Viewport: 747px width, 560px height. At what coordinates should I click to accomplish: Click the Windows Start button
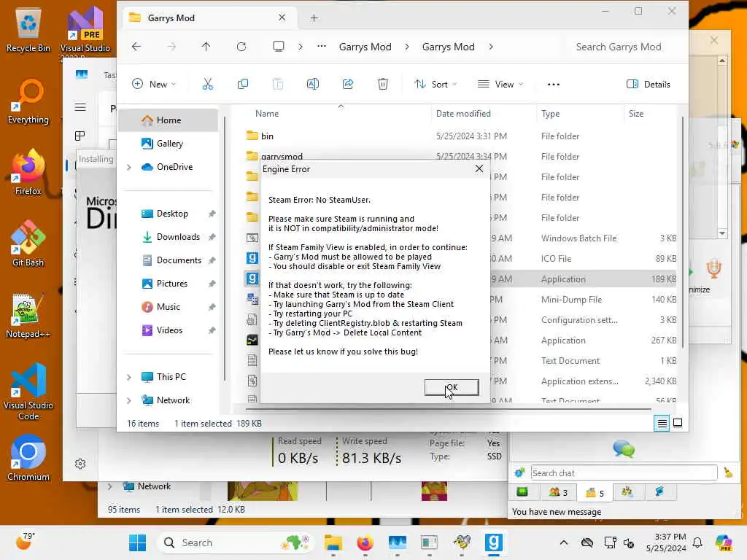pos(138,542)
